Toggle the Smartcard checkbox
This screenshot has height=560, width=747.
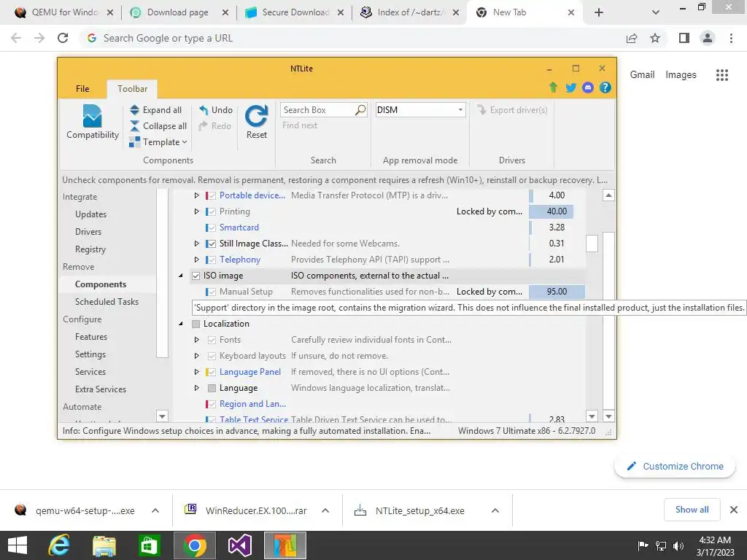coord(212,227)
